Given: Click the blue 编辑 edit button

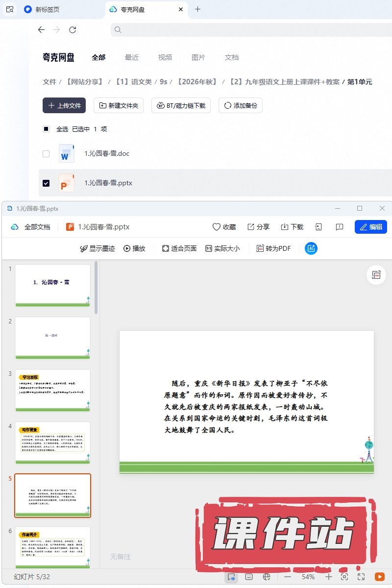Looking at the screenshot, I should click(x=371, y=227).
